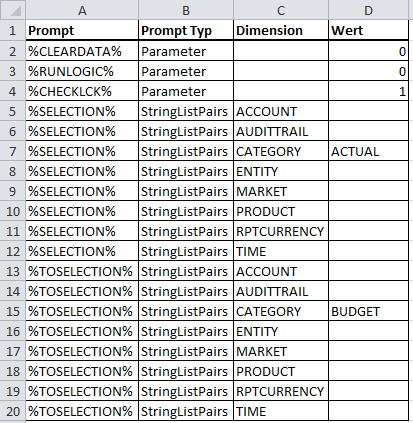Select row 7 header
Screen dimensions: 413x423
[13, 151]
